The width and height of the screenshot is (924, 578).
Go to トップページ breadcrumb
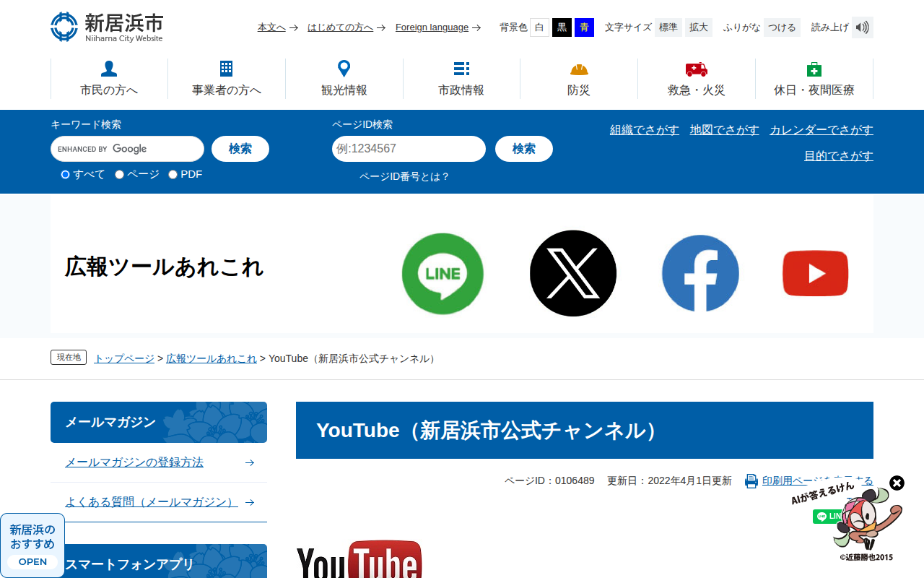[124, 358]
